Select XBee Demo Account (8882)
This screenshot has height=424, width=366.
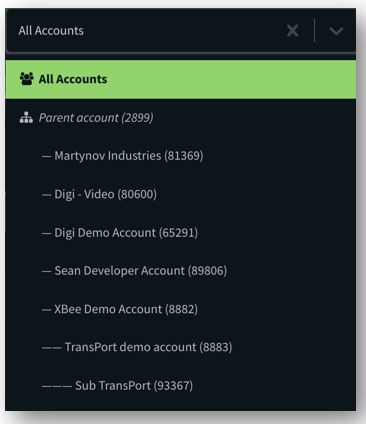[x=181, y=309]
